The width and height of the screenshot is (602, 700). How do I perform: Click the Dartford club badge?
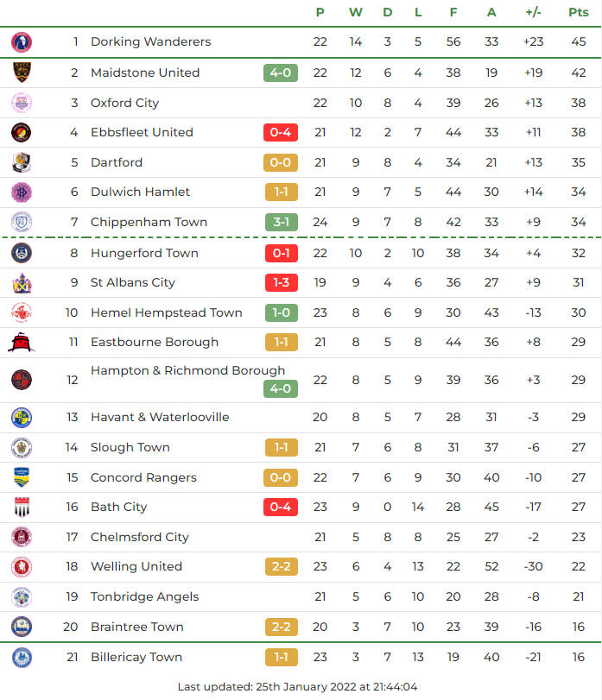tap(22, 162)
